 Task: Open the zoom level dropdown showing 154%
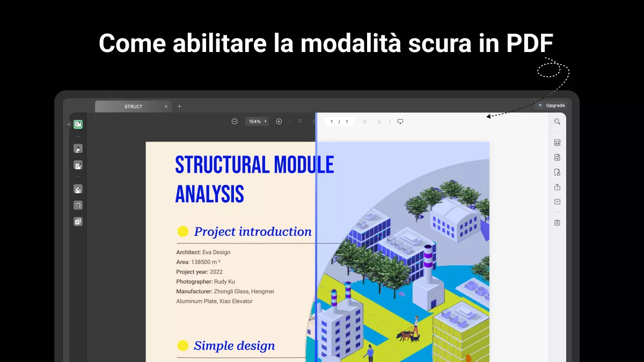(257, 121)
